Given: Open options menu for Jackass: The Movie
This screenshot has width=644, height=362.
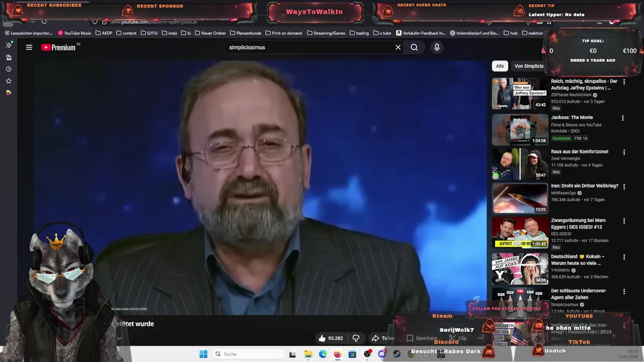Looking at the screenshot, I should click(x=623, y=118).
